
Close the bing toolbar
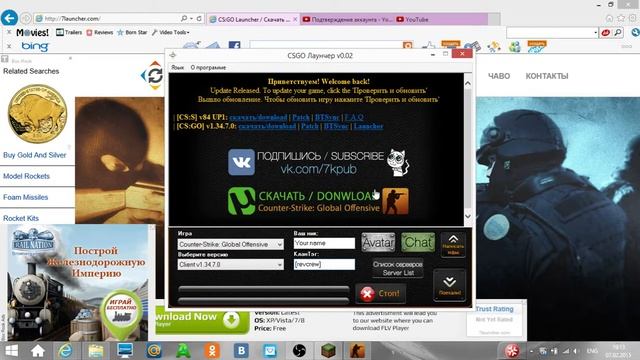tap(9, 47)
